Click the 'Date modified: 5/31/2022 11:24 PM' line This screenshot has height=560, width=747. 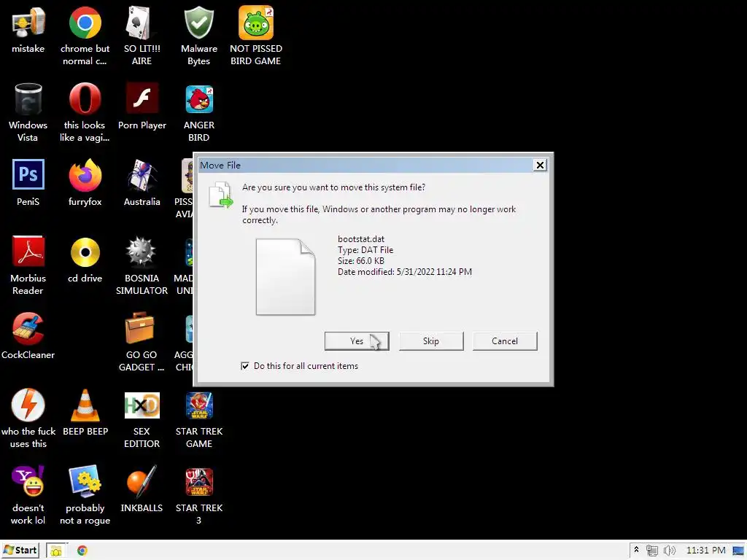(x=404, y=272)
